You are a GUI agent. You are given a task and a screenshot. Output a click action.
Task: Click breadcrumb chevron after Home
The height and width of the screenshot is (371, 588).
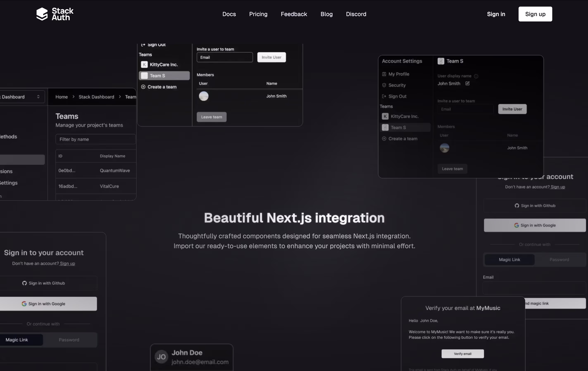click(x=73, y=97)
